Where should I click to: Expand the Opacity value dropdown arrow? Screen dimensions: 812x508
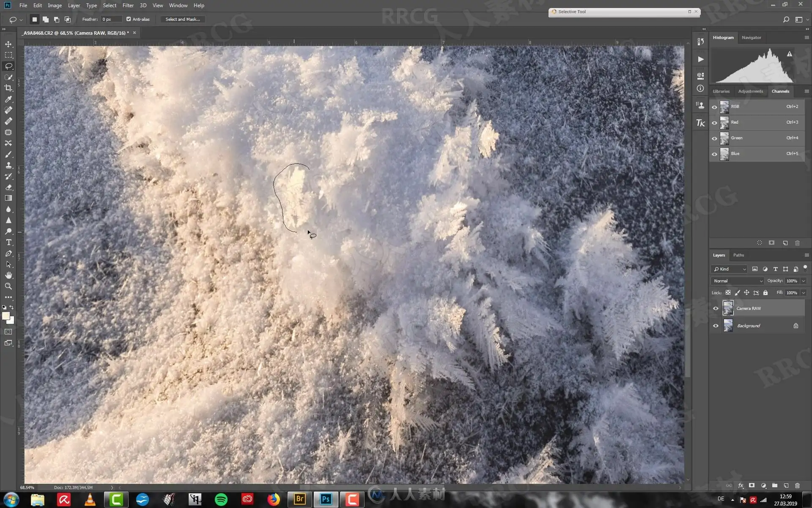[803, 281]
